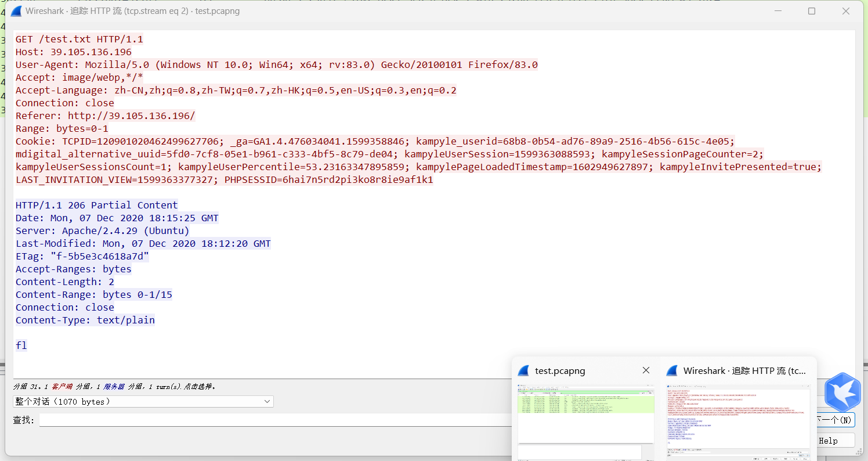Screen dimensions: 868x461
Task: Click the Wireshark fin icon in the dialog title bar
Action: coord(16,11)
